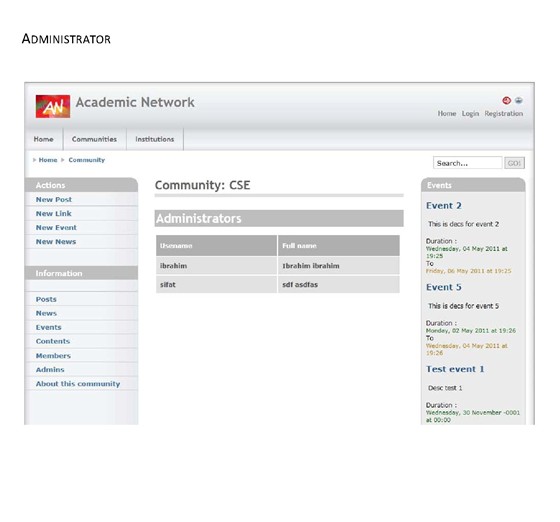Open Event 2 title link
Image resolution: width=560 pixels, height=522 pixels.
(x=444, y=206)
